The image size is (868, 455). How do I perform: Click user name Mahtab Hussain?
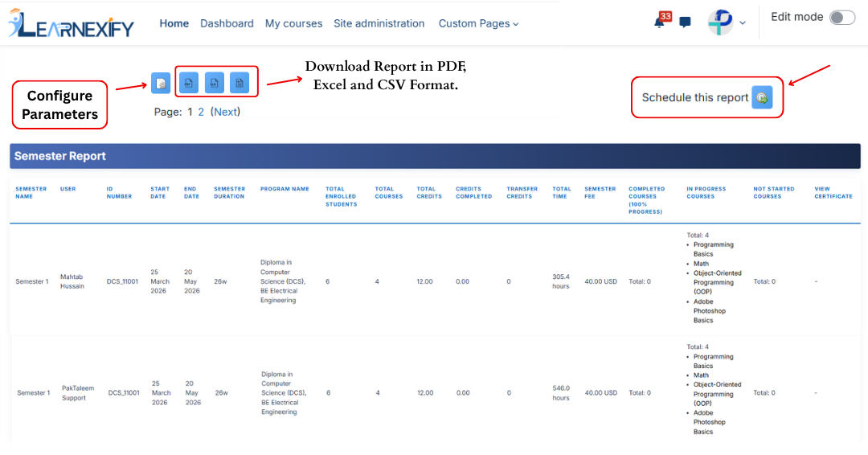tap(72, 281)
